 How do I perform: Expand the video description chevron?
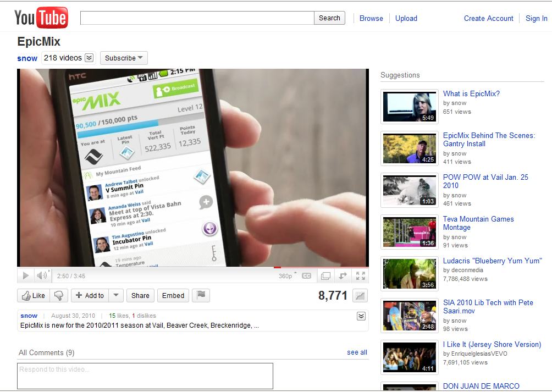(361, 316)
